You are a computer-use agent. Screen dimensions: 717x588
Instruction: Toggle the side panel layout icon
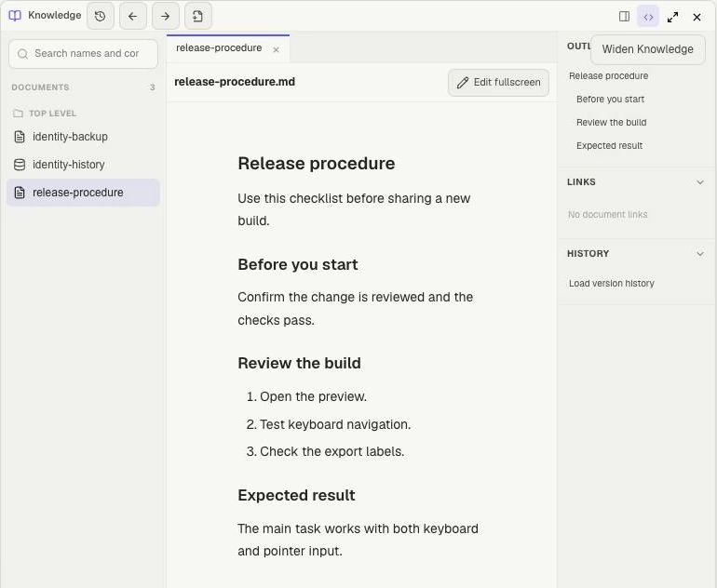(624, 17)
